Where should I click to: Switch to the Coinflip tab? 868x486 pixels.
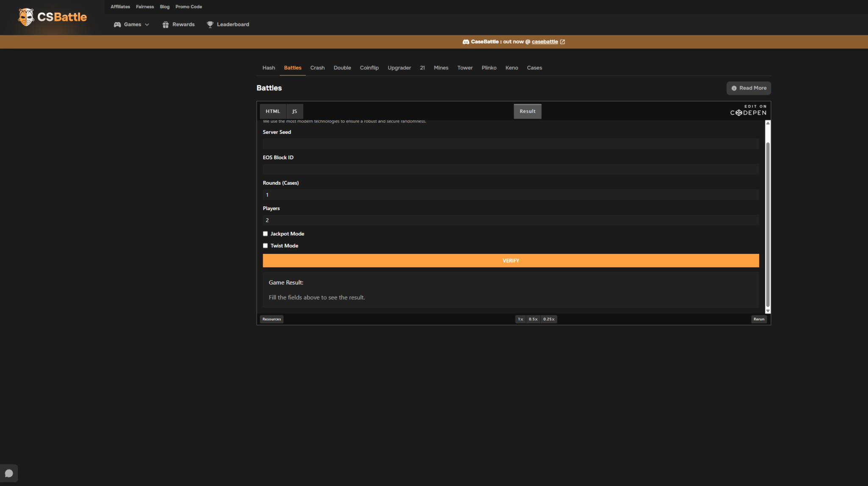pyautogui.click(x=369, y=68)
